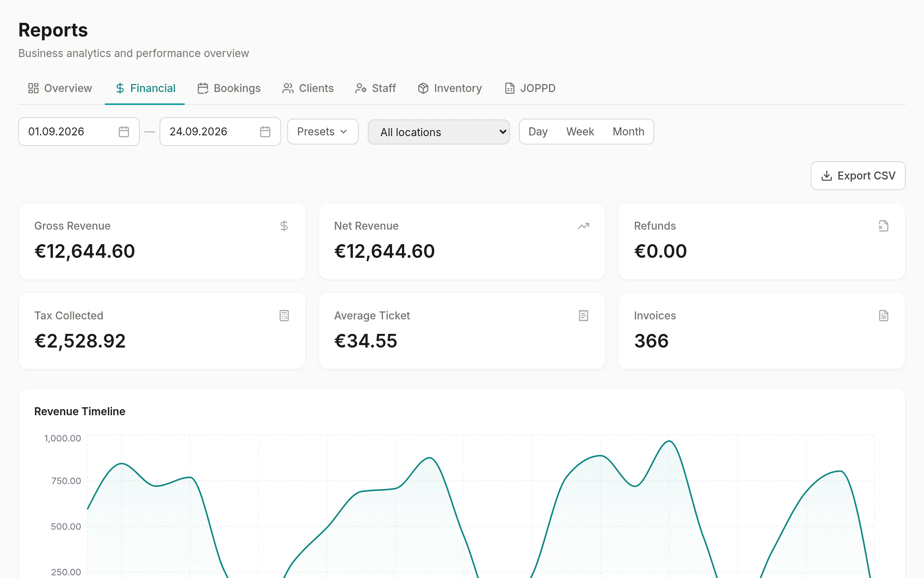Click the Net Revenue card label

[x=366, y=226]
